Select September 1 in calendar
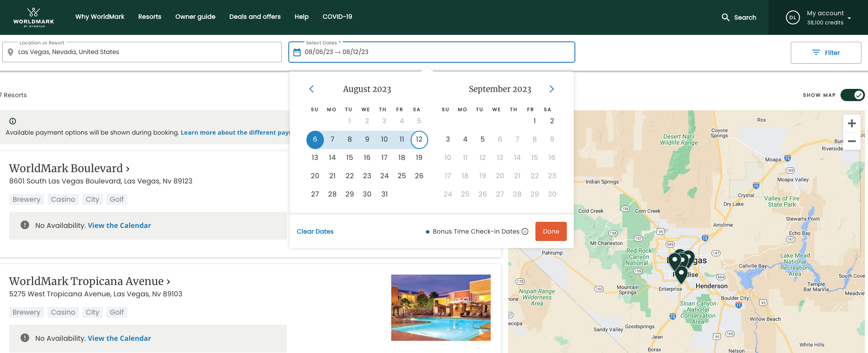Screen dimensions: 868x353 point(535,121)
